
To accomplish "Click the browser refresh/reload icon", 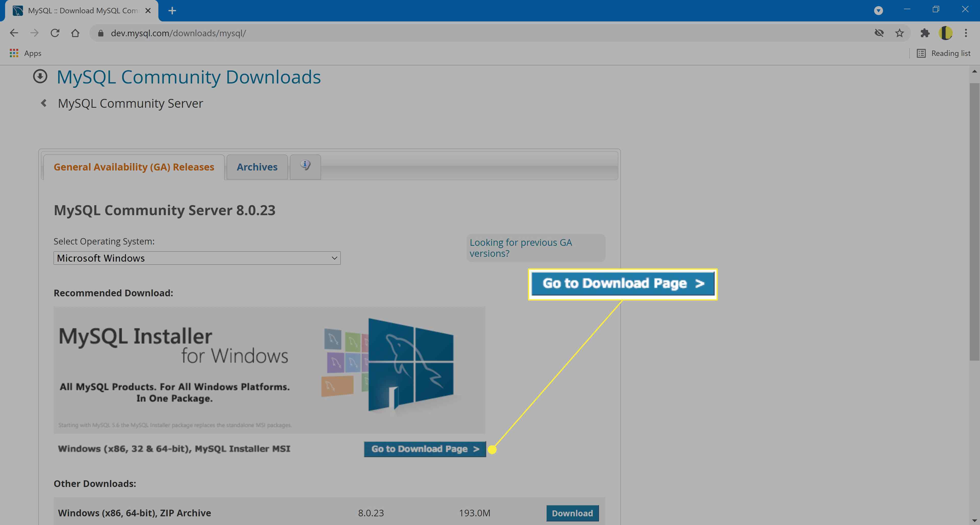I will pos(56,33).
